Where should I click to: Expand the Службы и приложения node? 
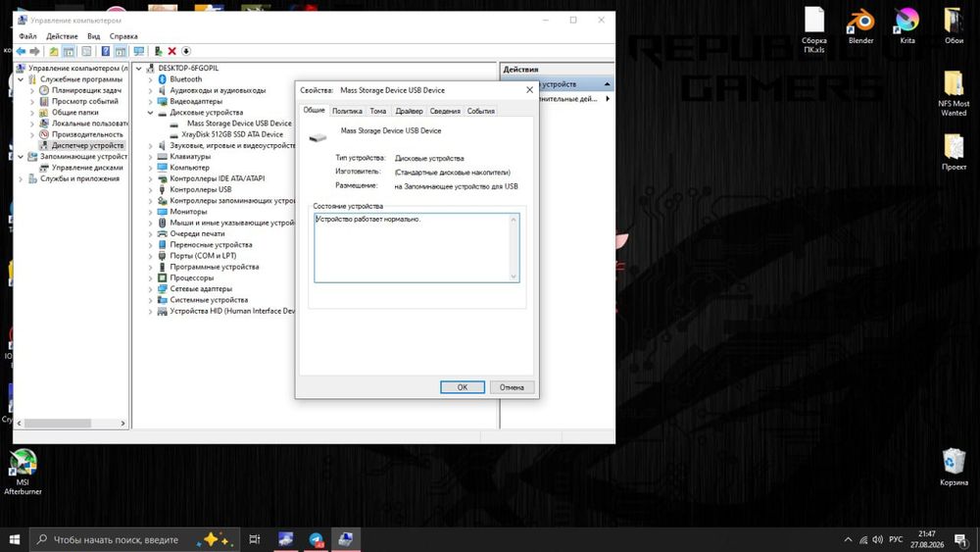tap(21, 178)
